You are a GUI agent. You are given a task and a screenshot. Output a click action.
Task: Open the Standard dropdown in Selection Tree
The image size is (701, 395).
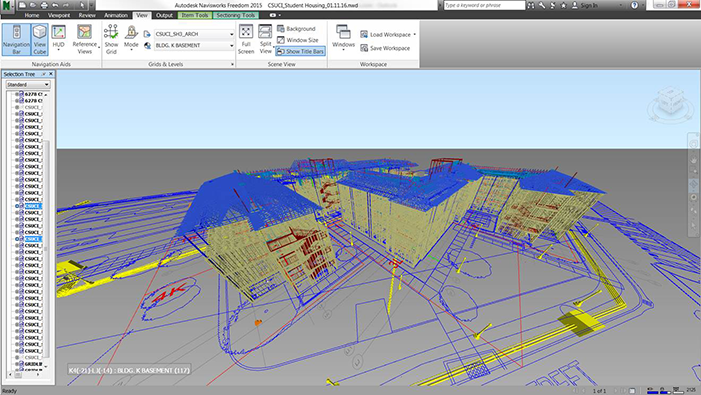coord(28,84)
